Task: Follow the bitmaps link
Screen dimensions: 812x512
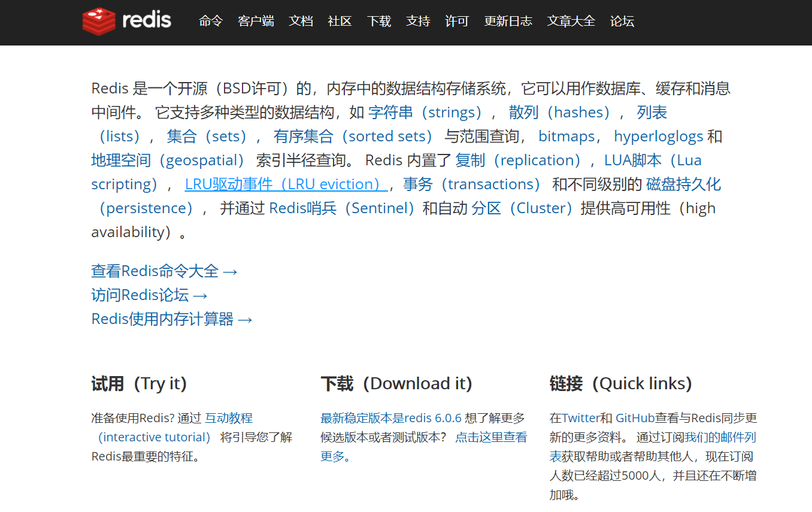Action: coord(566,137)
